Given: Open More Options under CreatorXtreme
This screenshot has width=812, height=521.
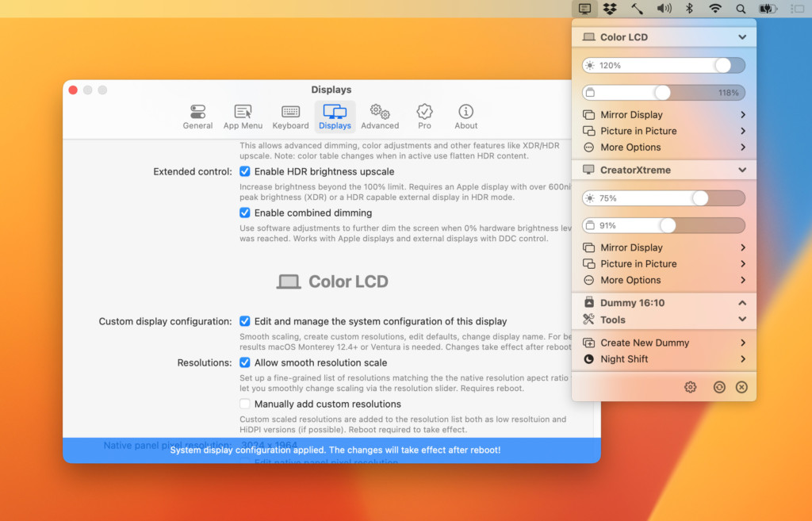Looking at the screenshot, I should tap(664, 280).
